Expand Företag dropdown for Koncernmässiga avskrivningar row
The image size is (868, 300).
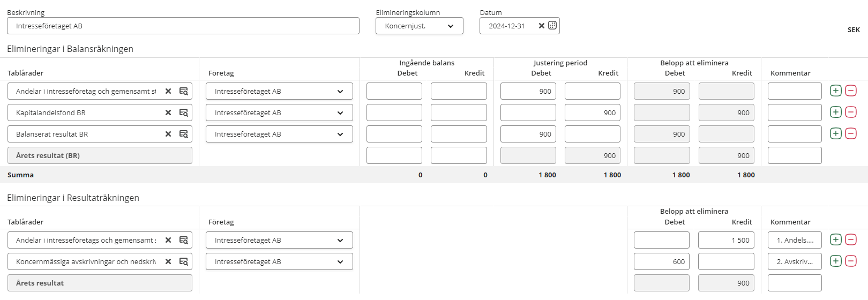(x=340, y=261)
